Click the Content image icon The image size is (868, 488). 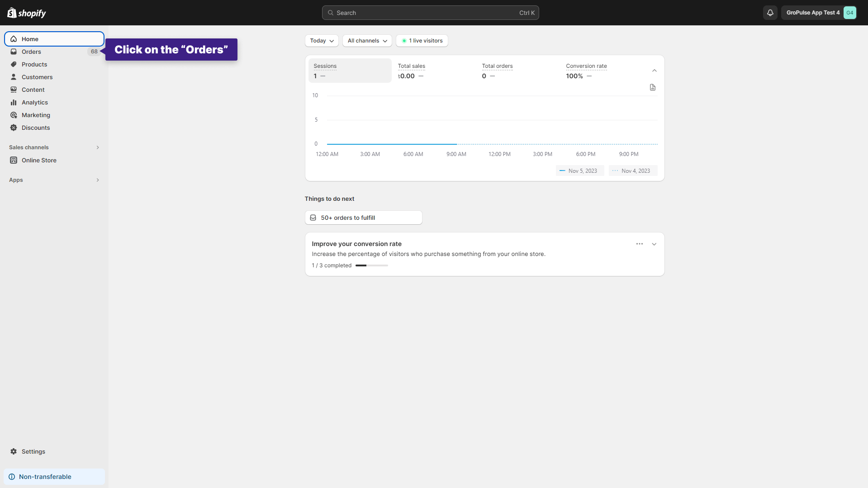coord(14,90)
